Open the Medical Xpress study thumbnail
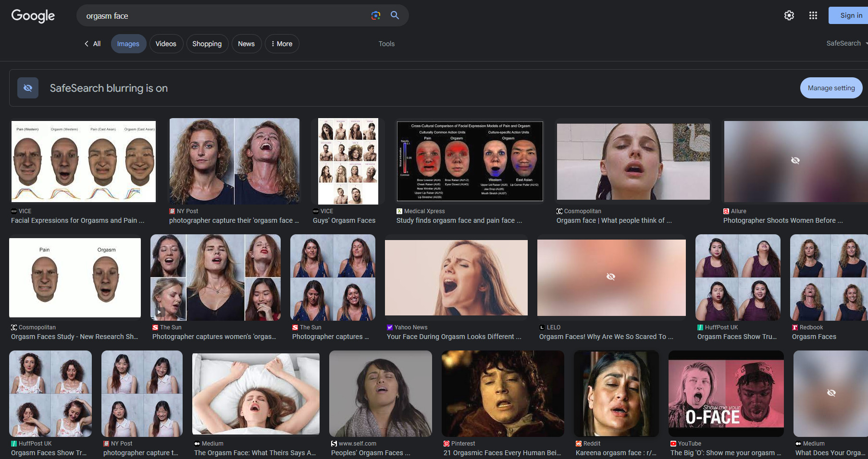The width and height of the screenshot is (868, 459). tap(470, 161)
